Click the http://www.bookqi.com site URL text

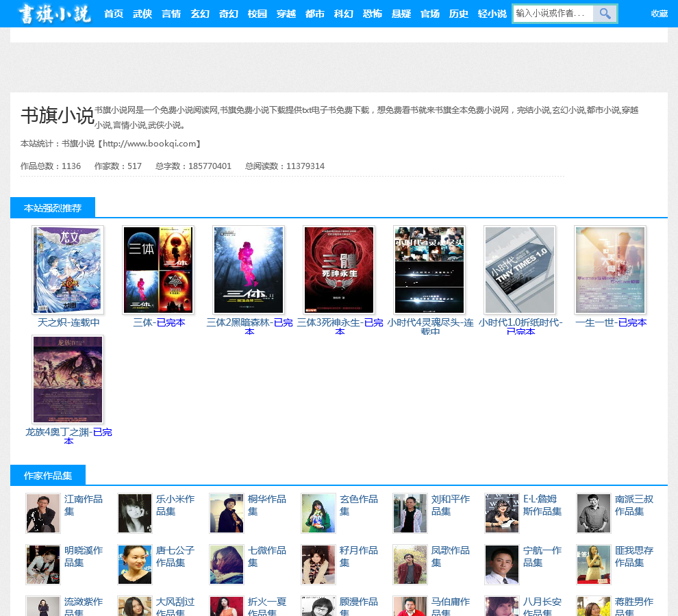coord(149,144)
